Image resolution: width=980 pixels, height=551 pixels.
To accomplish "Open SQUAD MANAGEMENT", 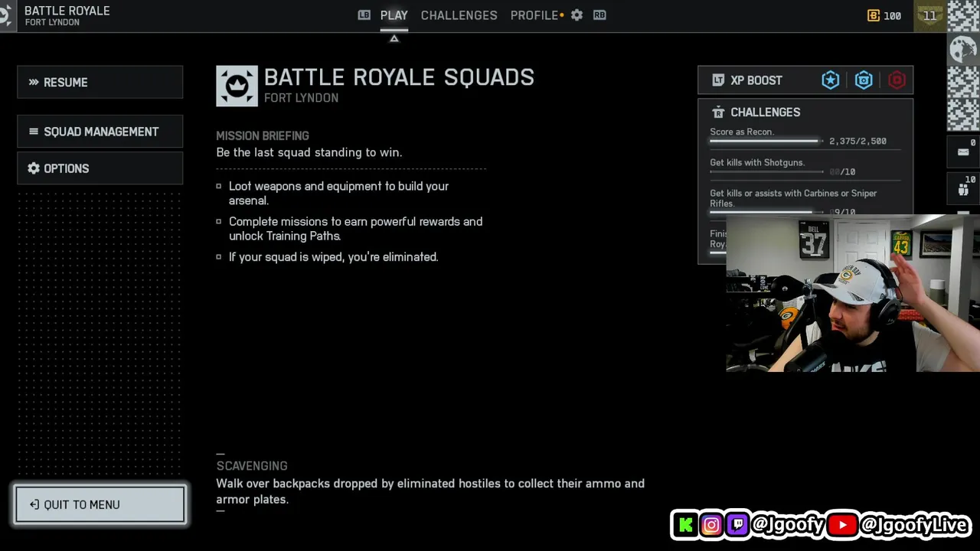I will pos(100,132).
